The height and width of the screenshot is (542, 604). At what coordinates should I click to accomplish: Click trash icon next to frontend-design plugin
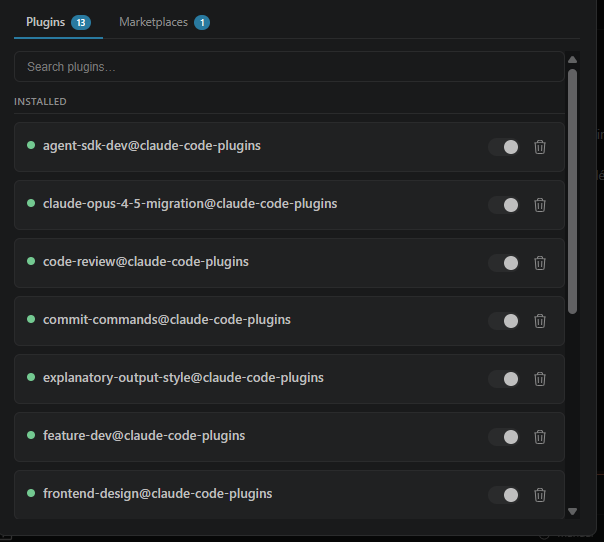tap(540, 495)
